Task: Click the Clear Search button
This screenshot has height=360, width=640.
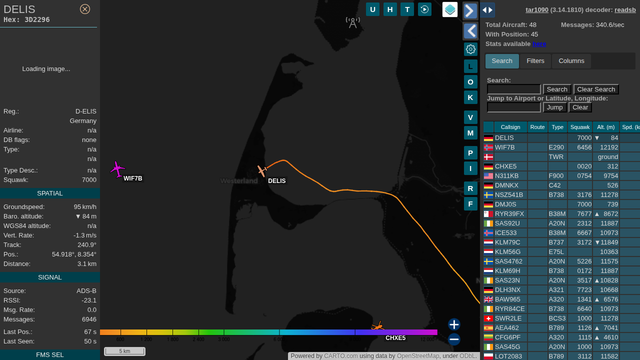Action: click(x=596, y=89)
